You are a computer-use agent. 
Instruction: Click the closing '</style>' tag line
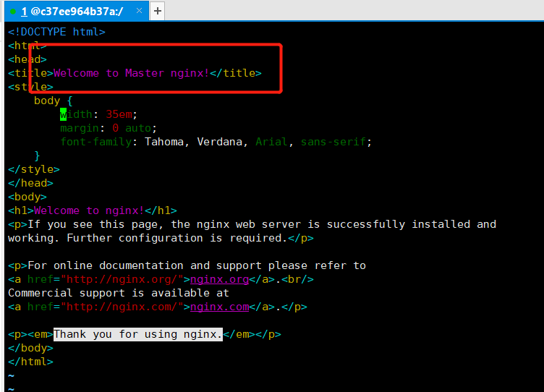click(34, 169)
